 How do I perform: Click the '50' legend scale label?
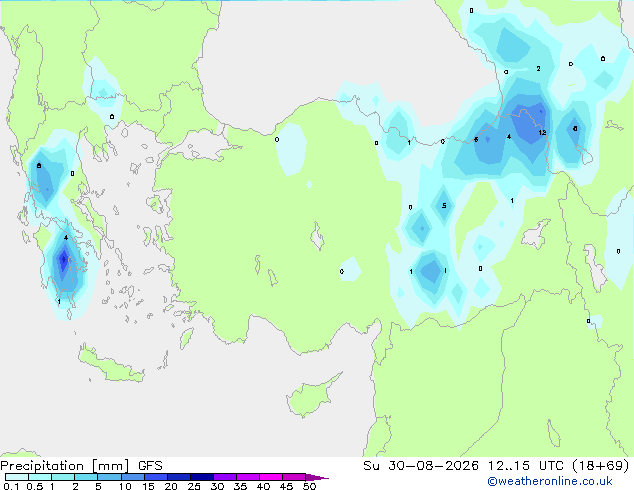[309, 486]
